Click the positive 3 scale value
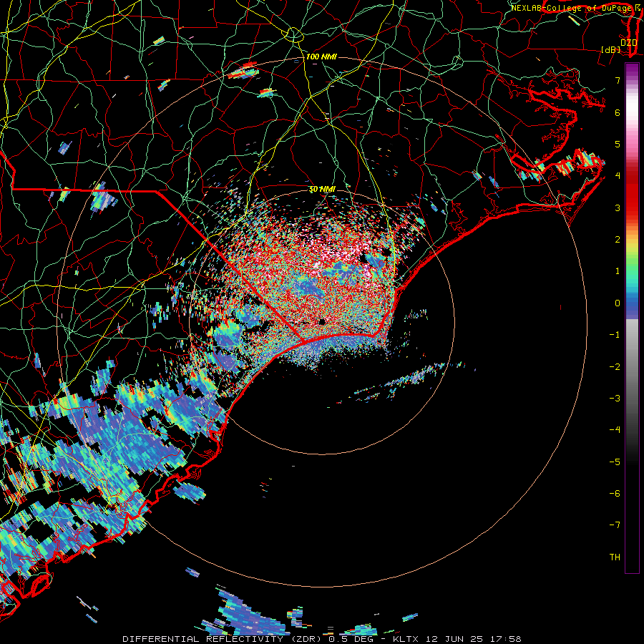This screenshot has width=644, height=644. (618, 208)
